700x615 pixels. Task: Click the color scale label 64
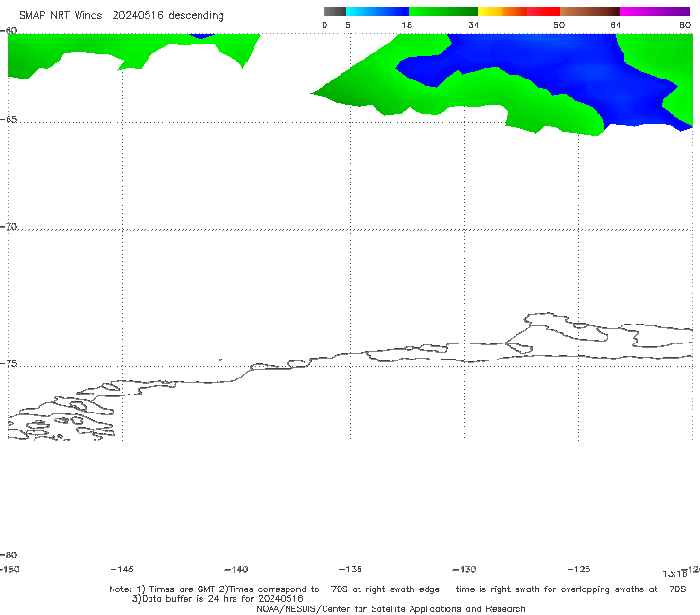point(616,25)
